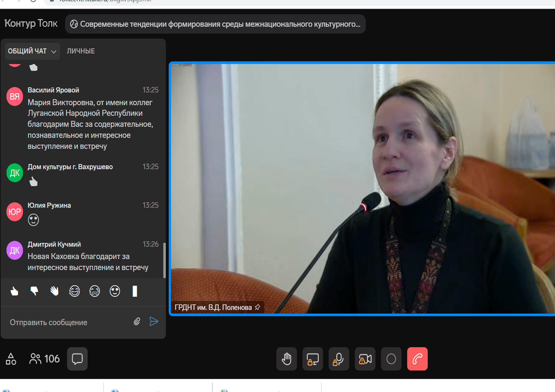Start recording with the circle button

coord(391,359)
